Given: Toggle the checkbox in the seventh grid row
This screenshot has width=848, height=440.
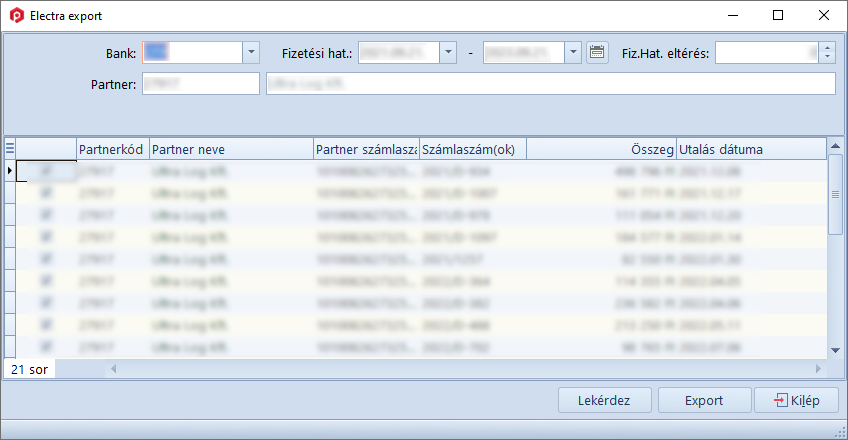Looking at the screenshot, I should click(x=47, y=303).
